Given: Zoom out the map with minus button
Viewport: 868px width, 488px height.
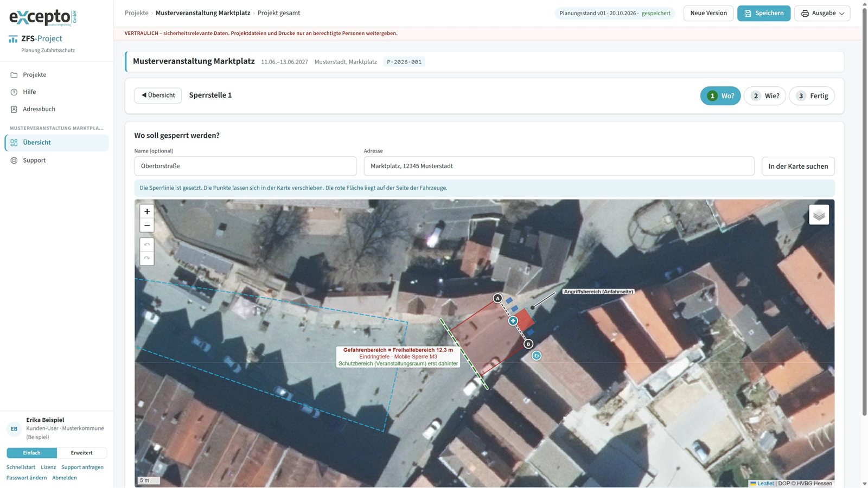Looking at the screenshot, I should (147, 226).
